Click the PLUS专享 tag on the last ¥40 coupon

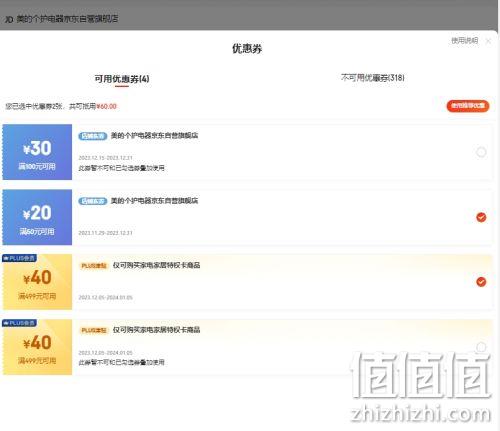click(x=94, y=330)
